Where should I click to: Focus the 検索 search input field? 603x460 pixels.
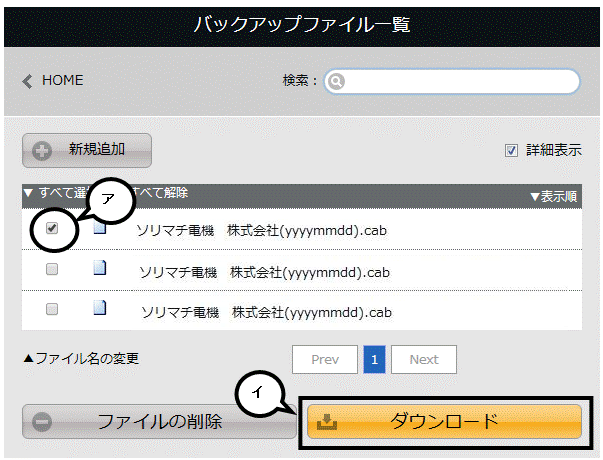coord(452,81)
